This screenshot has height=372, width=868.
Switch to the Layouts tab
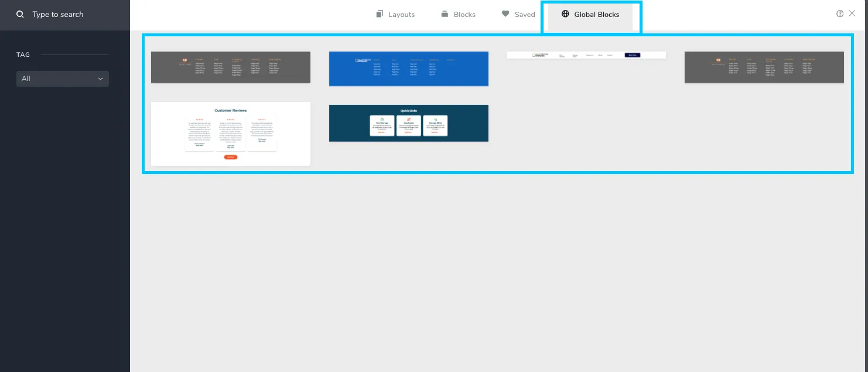[395, 15]
